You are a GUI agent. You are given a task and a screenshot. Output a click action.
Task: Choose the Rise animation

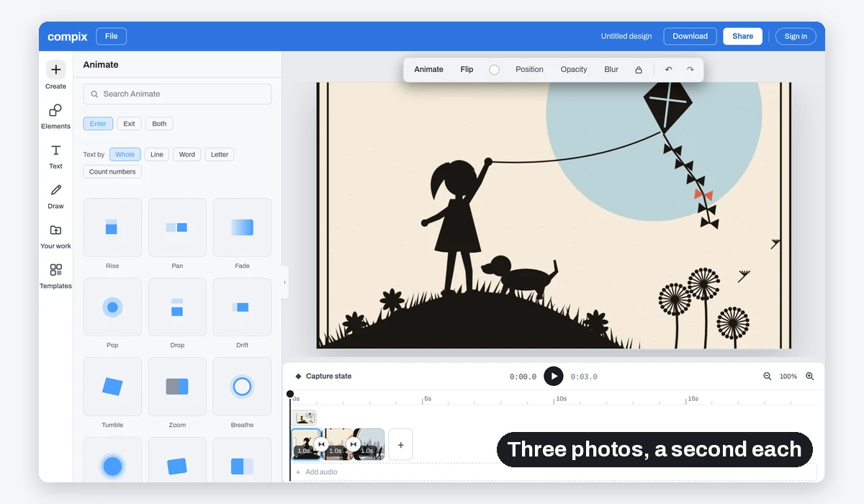(112, 228)
